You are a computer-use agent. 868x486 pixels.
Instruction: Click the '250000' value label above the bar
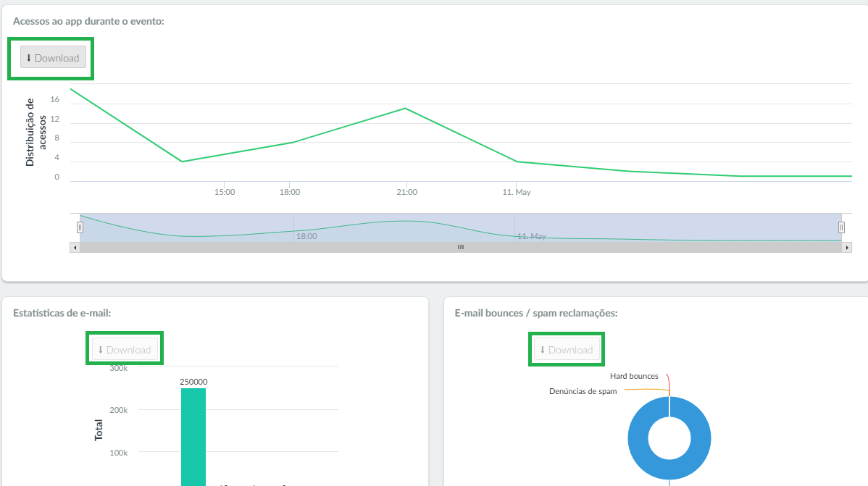tap(193, 382)
